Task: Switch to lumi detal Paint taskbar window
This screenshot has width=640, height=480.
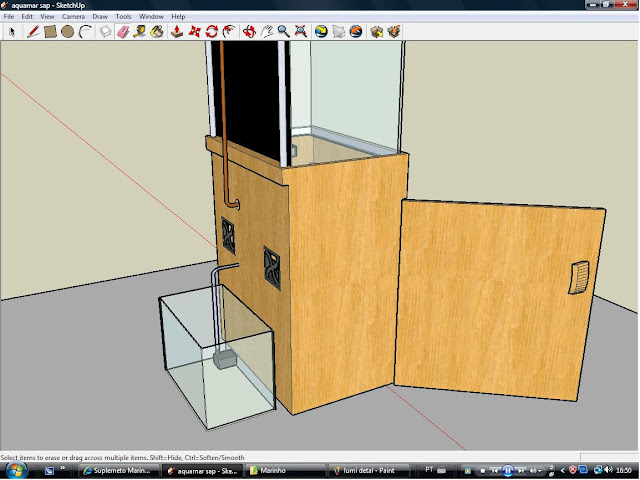Action: (371, 471)
